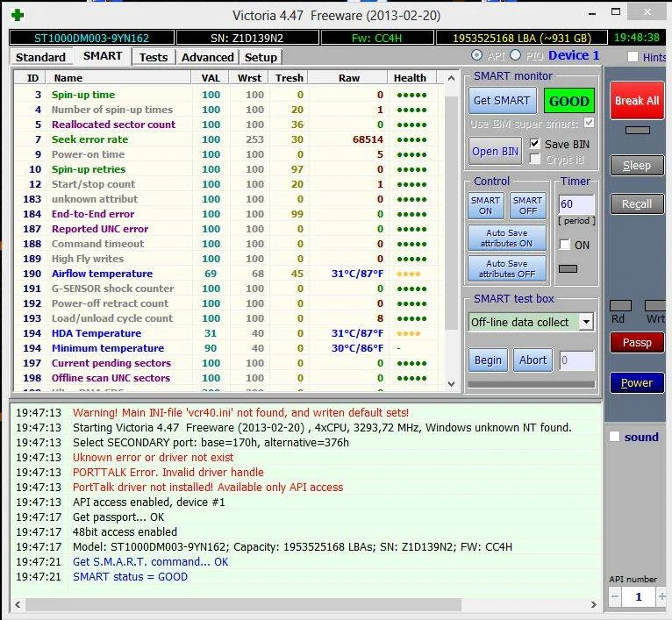Click the Name column header
This screenshot has width=672, height=620.
pos(118,78)
